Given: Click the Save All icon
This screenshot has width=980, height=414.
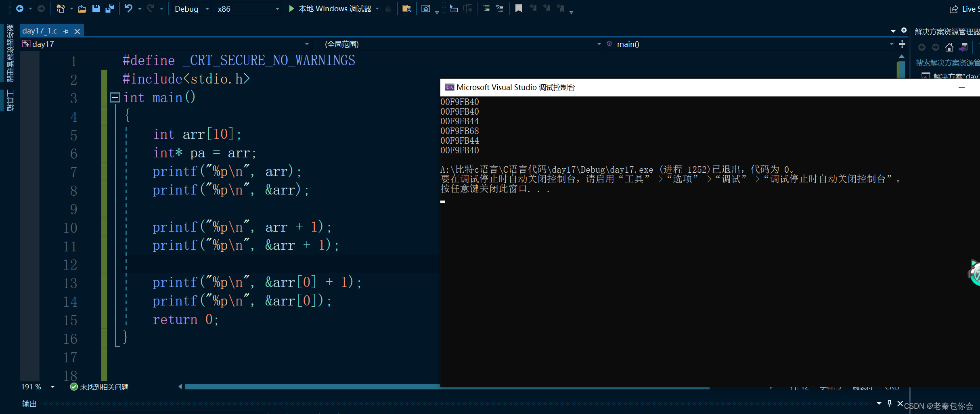Looking at the screenshot, I should (x=109, y=8).
